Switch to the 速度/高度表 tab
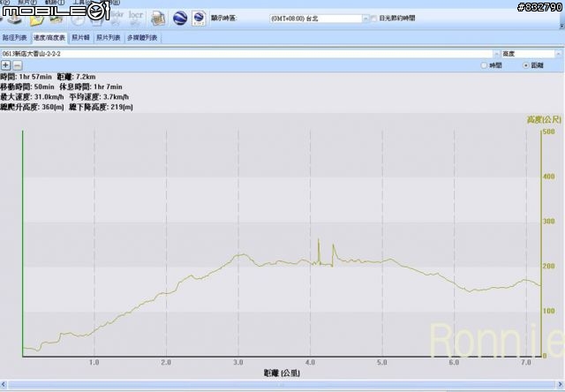This screenshot has width=565, height=392. click(49, 37)
